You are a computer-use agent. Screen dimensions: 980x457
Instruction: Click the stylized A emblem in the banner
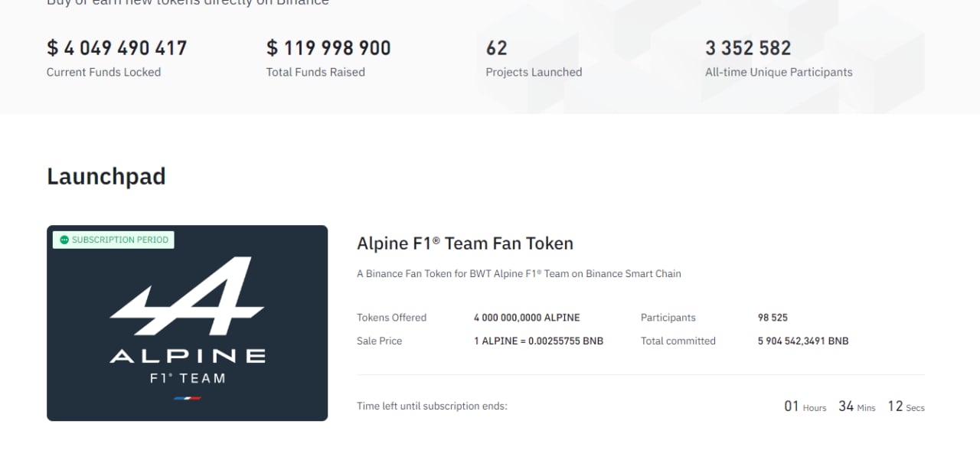(x=187, y=295)
